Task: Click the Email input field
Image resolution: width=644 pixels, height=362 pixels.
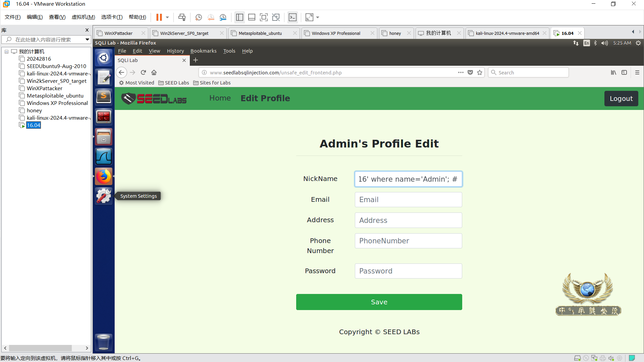Action: pyautogui.click(x=408, y=200)
